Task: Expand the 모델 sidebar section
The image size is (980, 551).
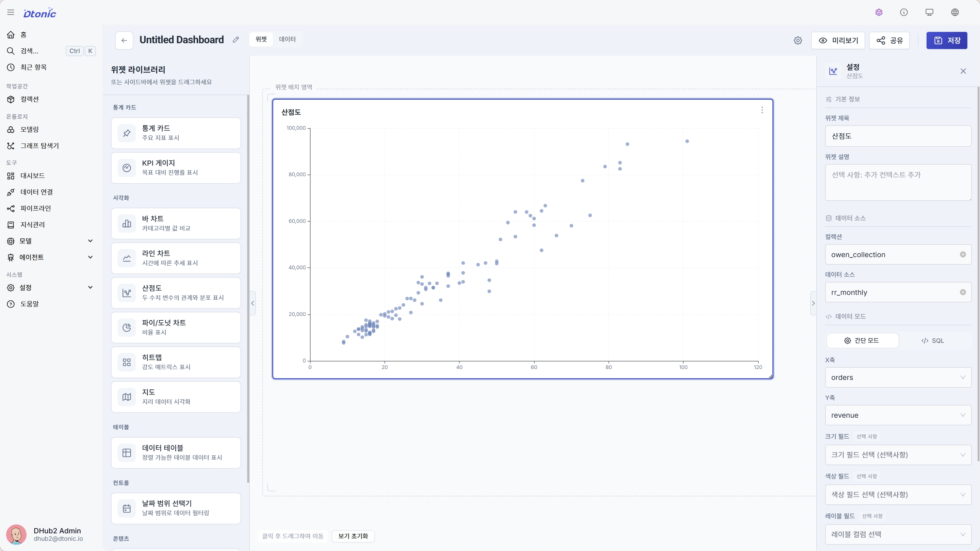Action: (51, 241)
